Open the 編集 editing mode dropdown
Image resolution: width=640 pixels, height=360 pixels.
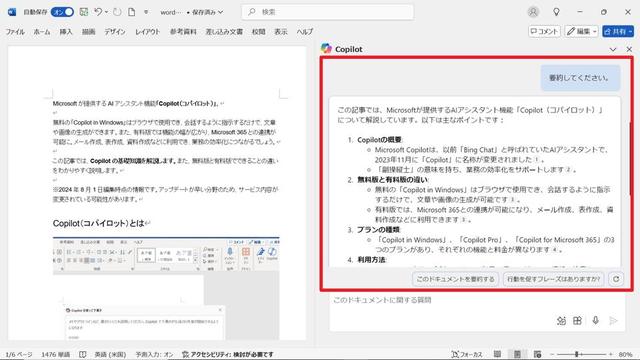[582, 31]
